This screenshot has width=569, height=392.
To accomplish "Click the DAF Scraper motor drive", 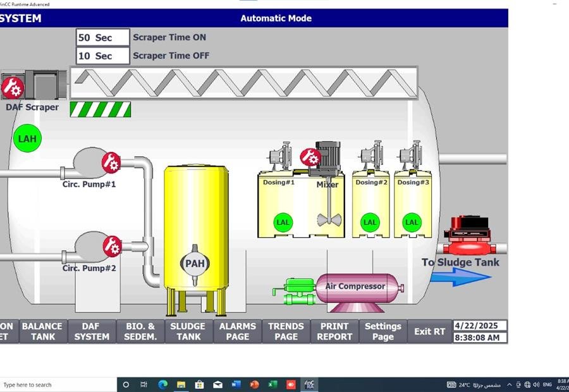I will (x=46, y=85).
